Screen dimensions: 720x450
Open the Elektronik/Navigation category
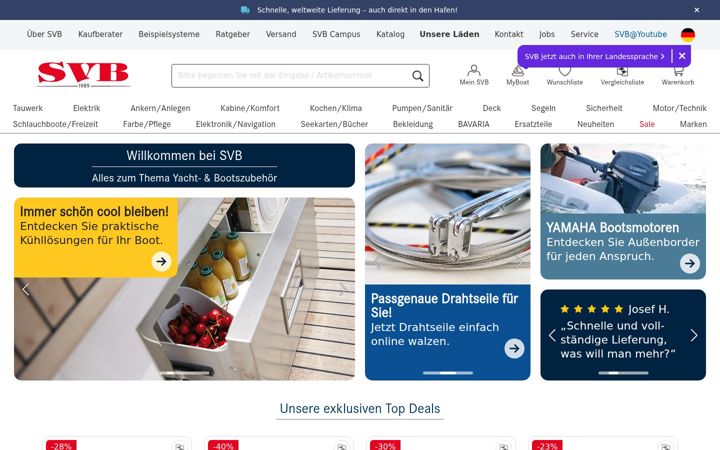236,124
